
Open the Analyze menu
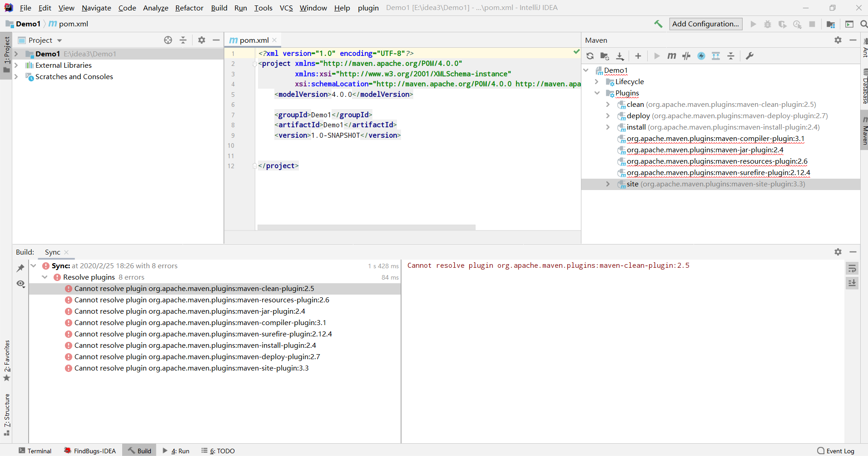pyautogui.click(x=156, y=8)
